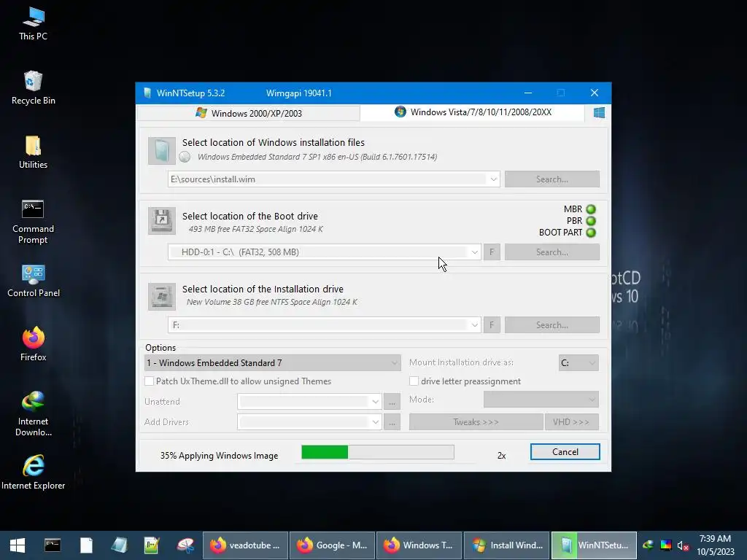This screenshot has width=747, height=560.
Task: Click Search for installation drive
Action: point(552,324)
